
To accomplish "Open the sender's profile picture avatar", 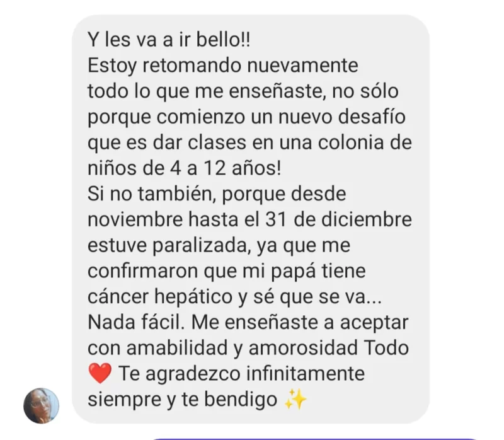I will click(41, 405).
